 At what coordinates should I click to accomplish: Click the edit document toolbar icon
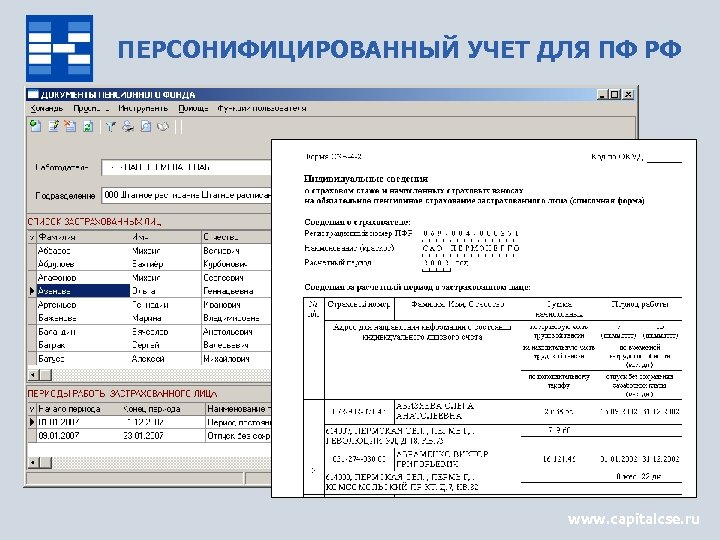click(x=53, y=126)
